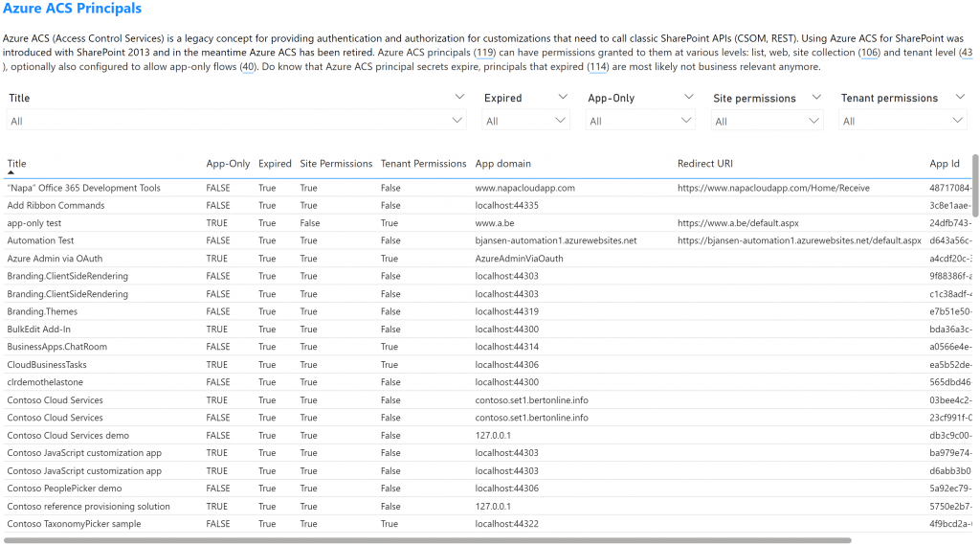Image resolution: width=980 pixels, height=546 pixels.
Task: Click the localhost:44322 app domain cell
Action: point(507,523)
